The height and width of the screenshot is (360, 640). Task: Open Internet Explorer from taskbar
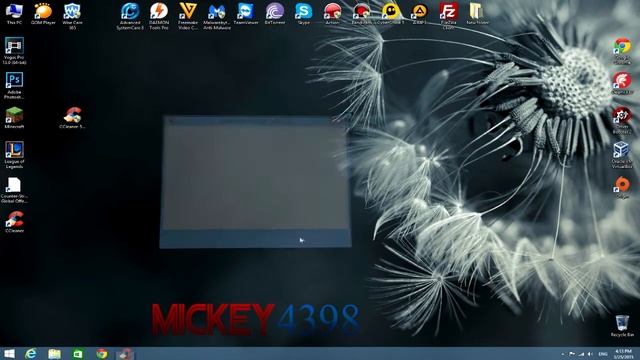[x=31, y=353]
